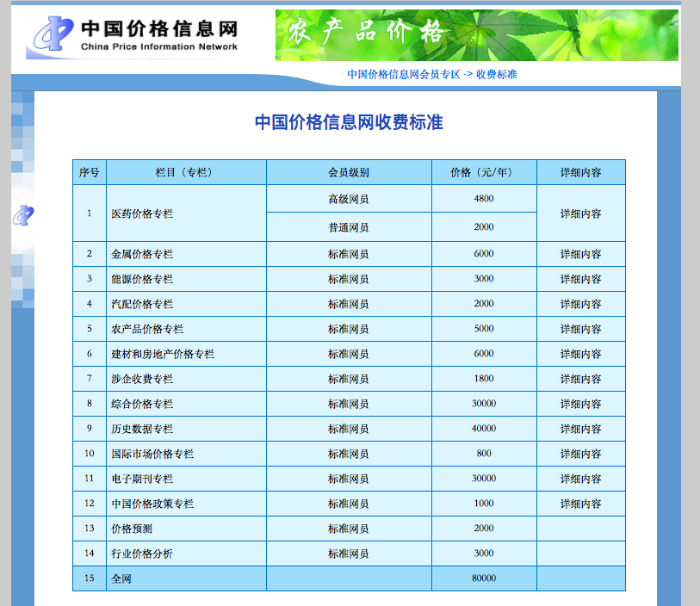This screenshot has width=700, height=606.
Task: Click the 电子期刊专栏 cell
Action: click(186, 479)
